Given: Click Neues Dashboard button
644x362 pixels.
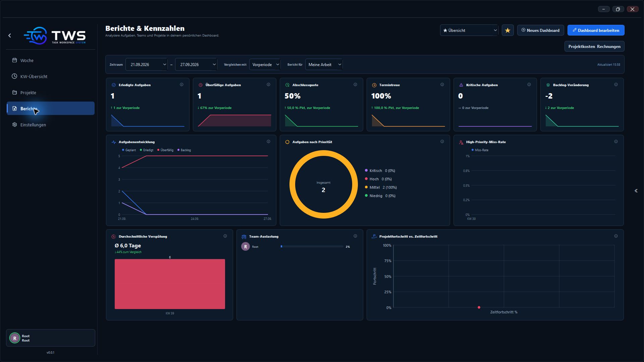Looking at the screenshot, I should coord(540,31).
